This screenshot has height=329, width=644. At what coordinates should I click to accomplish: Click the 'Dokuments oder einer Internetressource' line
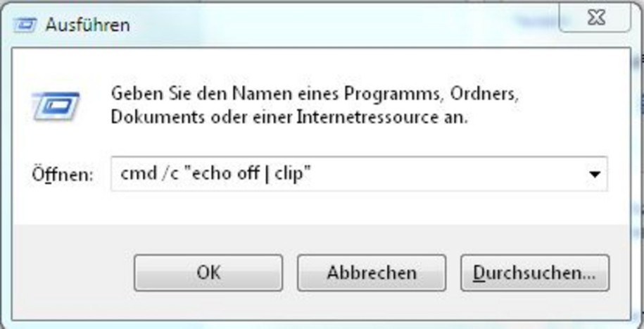point(289,118)
